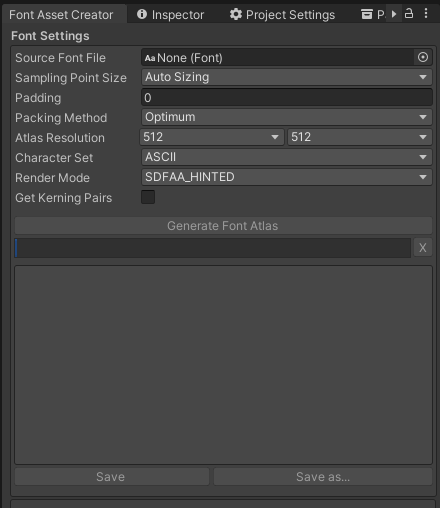The width and height of the screenshot is (440, 508).
Task: Change the Character Set dropdown from ASCII
Action: 287,157
